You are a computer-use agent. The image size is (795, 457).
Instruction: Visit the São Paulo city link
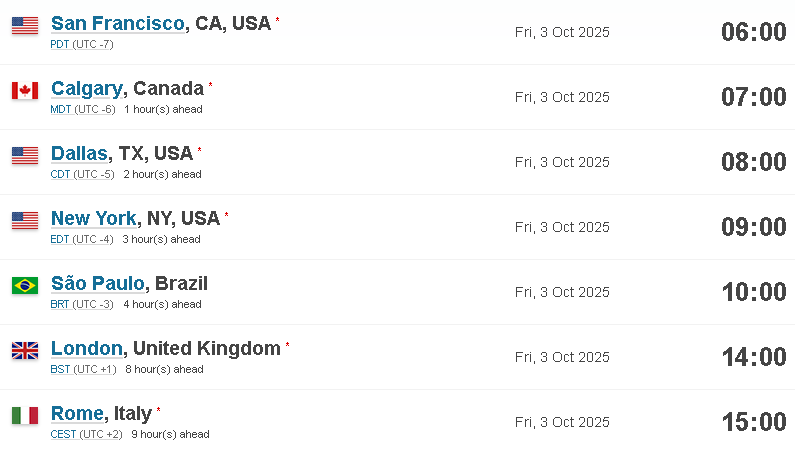[x=98, y=283]
